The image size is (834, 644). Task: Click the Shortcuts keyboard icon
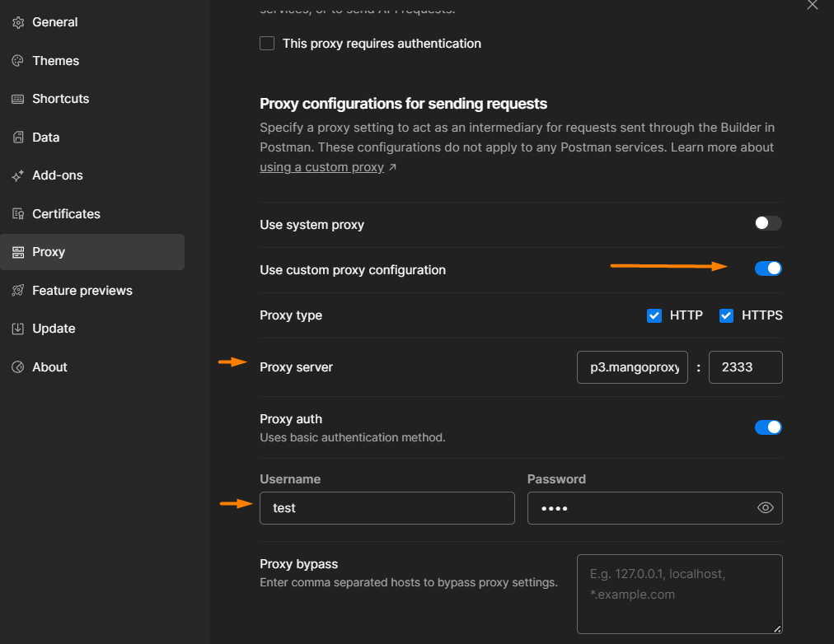(x=18, y=99)
